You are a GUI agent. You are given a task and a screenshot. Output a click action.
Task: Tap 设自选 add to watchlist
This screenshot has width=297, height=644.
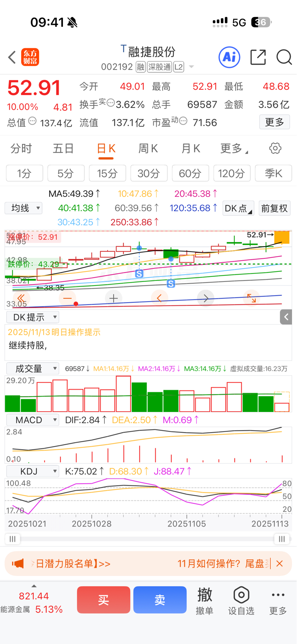241,601
